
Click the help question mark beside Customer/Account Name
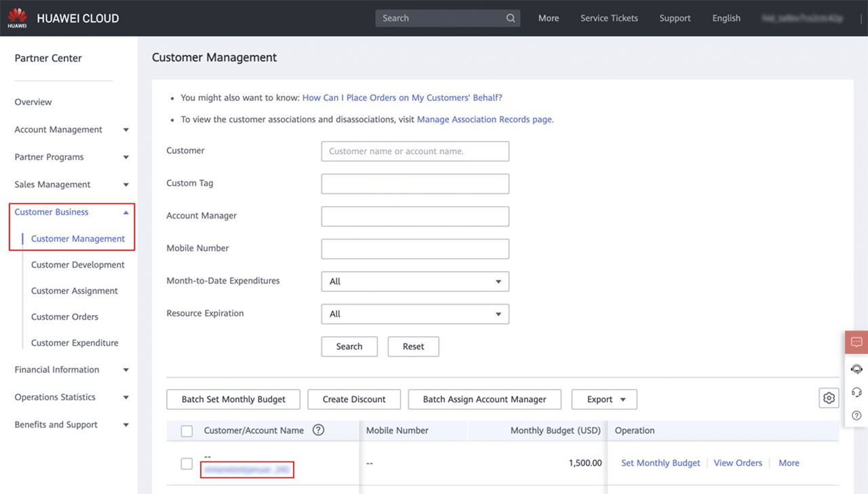pos(318,430)
